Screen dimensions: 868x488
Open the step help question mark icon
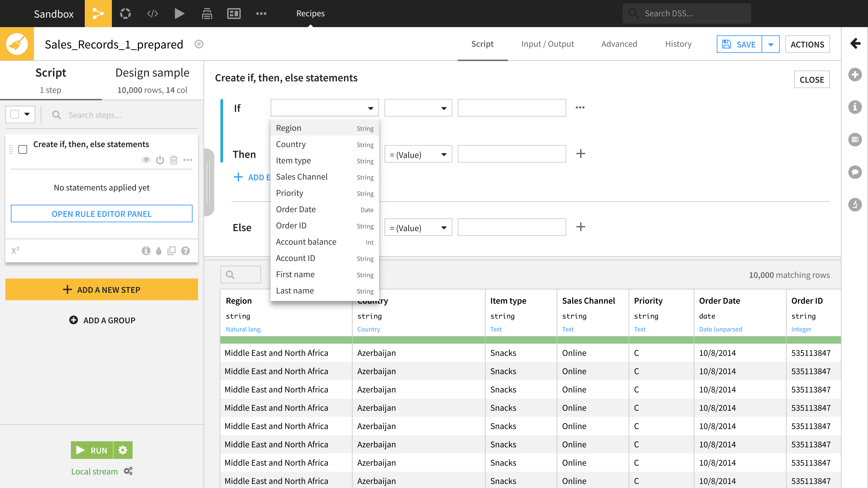(x=185, y=251)
